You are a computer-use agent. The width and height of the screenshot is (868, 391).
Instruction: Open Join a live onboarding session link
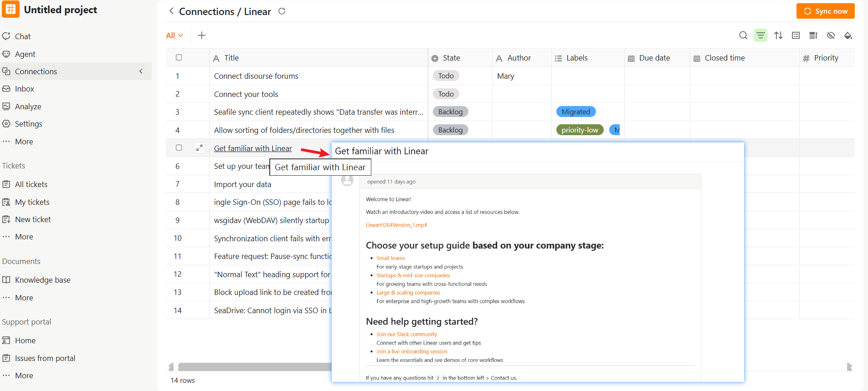[x=411, y=351]
